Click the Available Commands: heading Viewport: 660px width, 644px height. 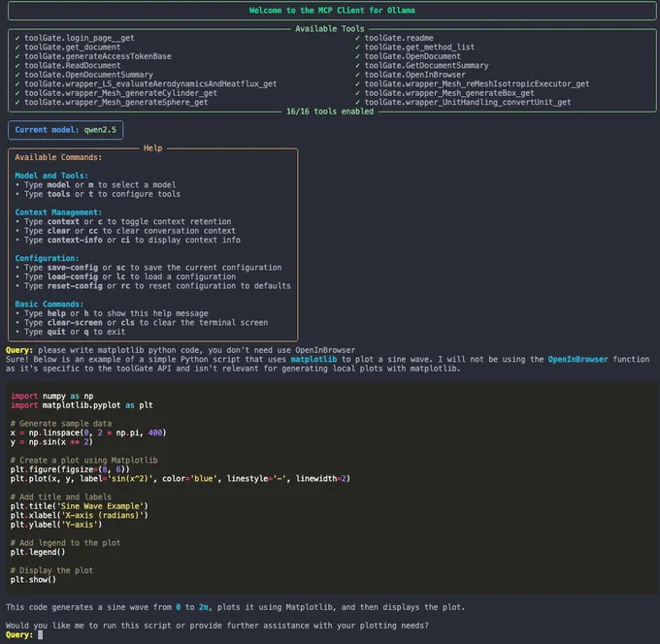58,157
